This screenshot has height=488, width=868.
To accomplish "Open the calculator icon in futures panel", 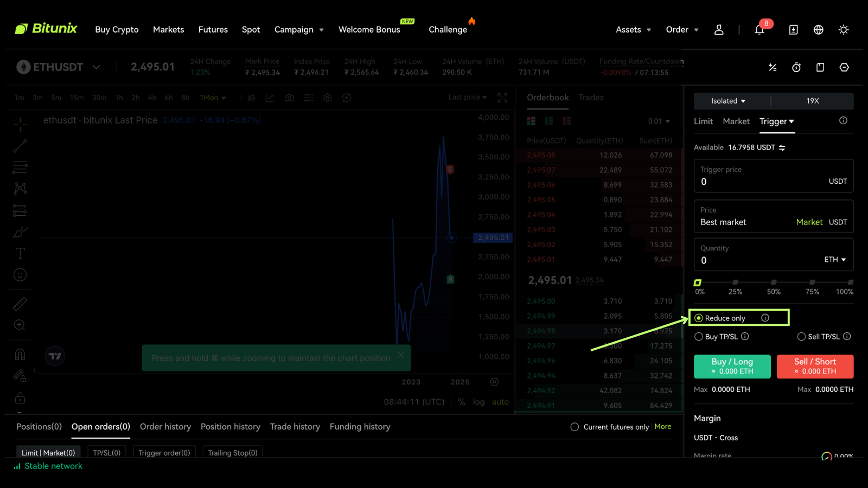I will point(773,67).
